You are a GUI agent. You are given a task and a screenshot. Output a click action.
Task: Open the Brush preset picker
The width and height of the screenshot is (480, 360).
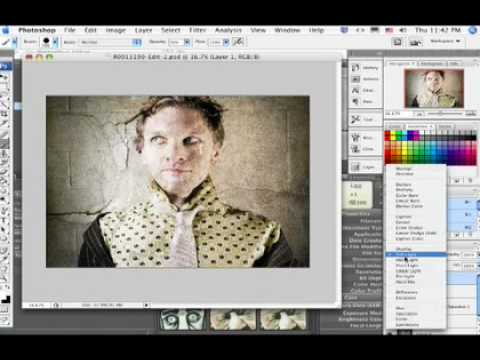coord(55,42)
